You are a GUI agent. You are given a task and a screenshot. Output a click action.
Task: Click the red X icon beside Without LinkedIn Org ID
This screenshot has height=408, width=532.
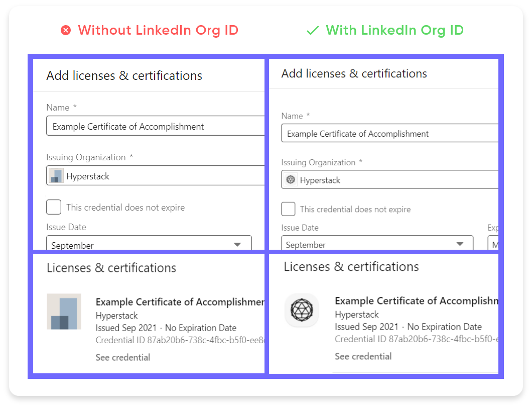point(66,31)
